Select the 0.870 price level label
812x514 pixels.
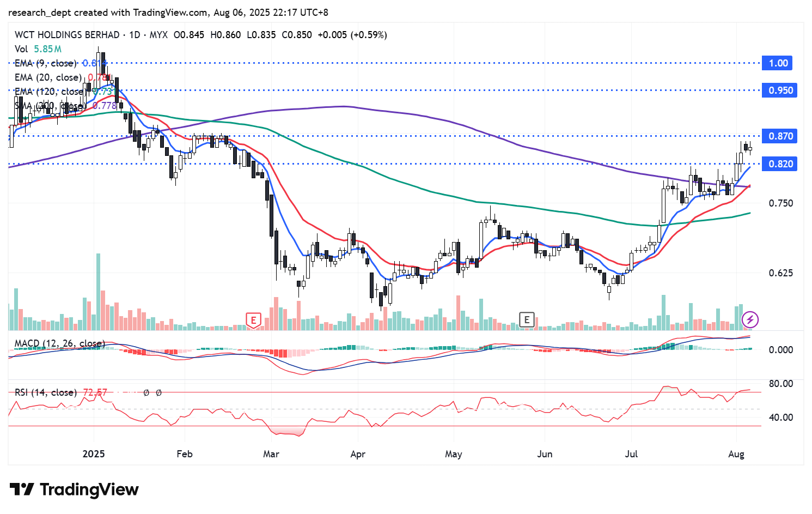point(780,136)
